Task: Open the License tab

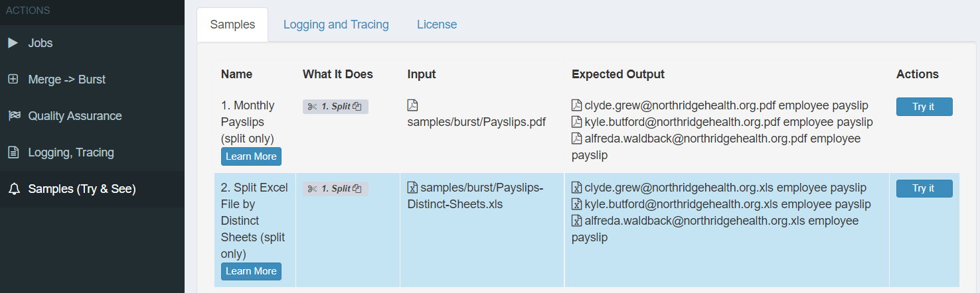Action: point(437,25)
